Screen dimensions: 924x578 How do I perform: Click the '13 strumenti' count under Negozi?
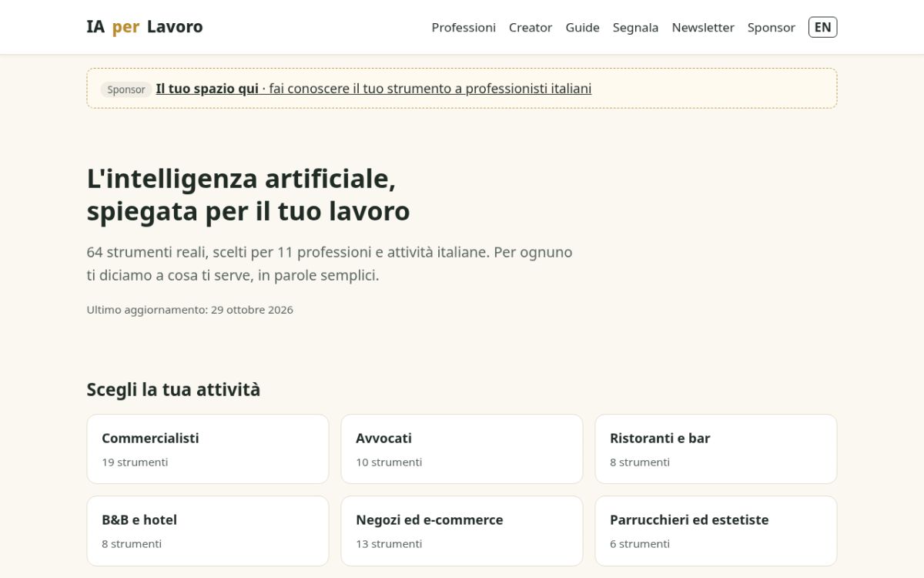(x=389, y=544)
